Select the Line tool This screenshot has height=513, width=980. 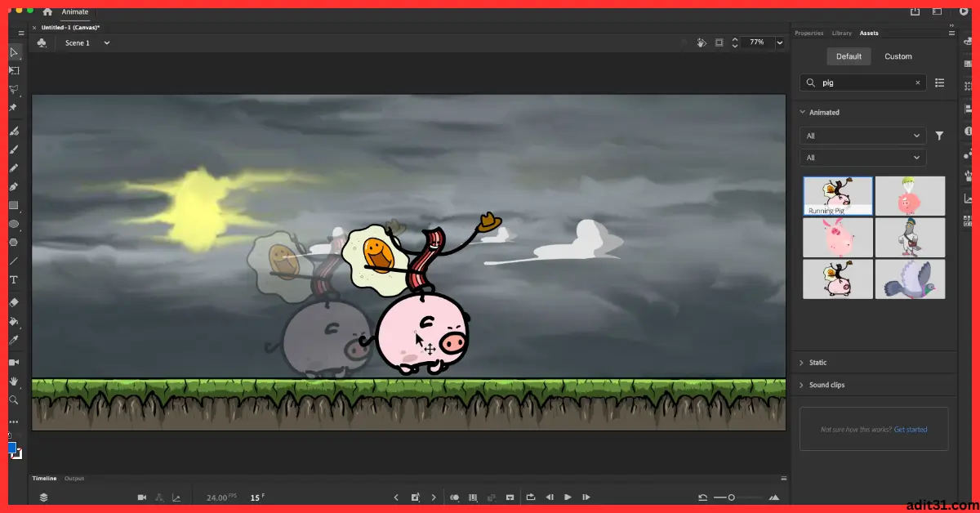[14, 261]
